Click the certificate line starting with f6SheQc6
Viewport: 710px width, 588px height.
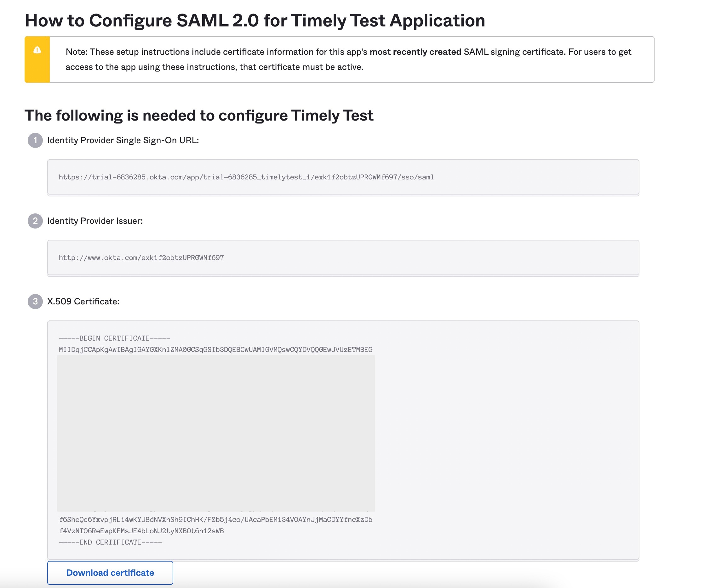coord(216,520)
